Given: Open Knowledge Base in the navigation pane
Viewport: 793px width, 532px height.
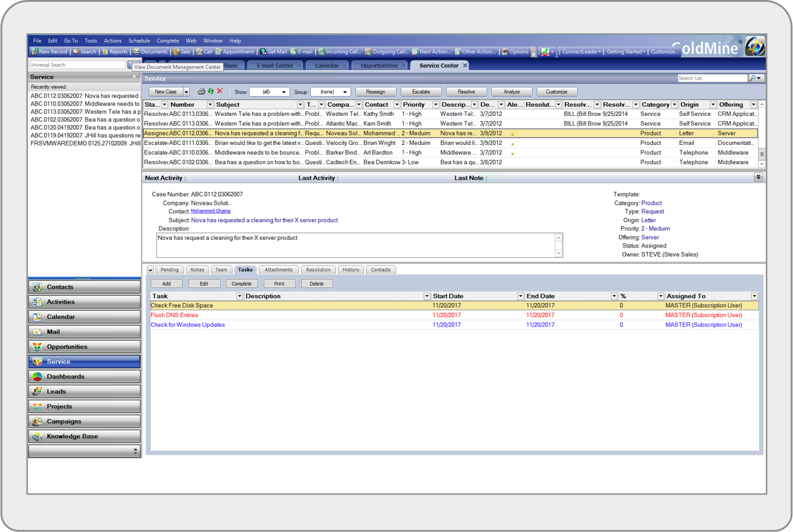Looking at the screenshot, I should [84, 436].
